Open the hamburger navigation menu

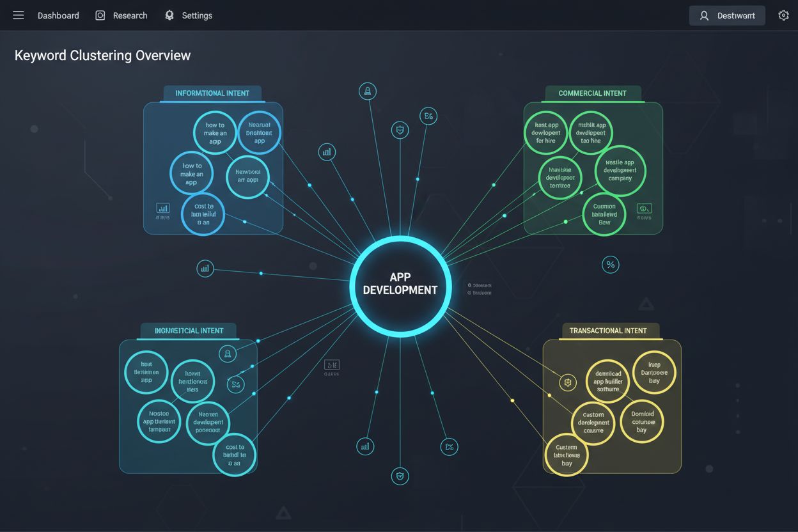pyautogui.click(x=18, y=15)
